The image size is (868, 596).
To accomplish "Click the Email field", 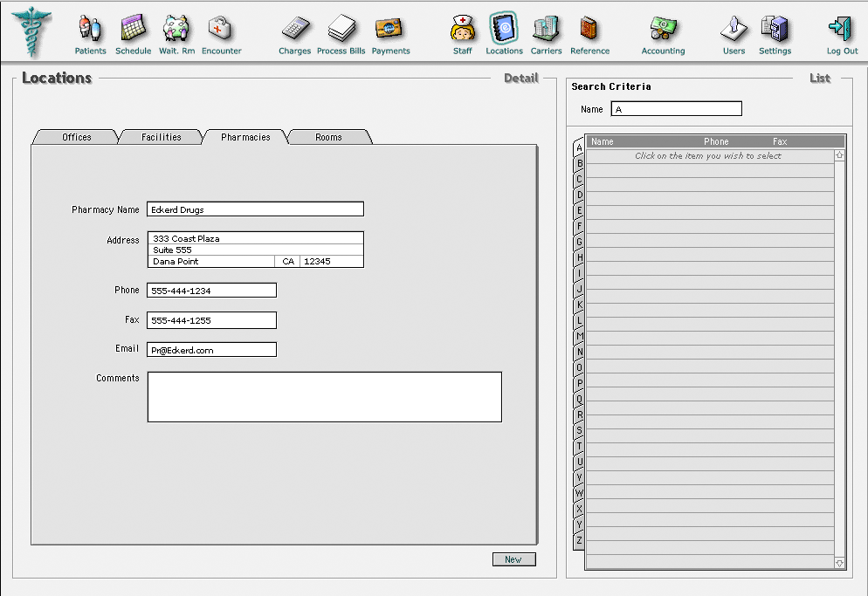I will pos(211,350).
